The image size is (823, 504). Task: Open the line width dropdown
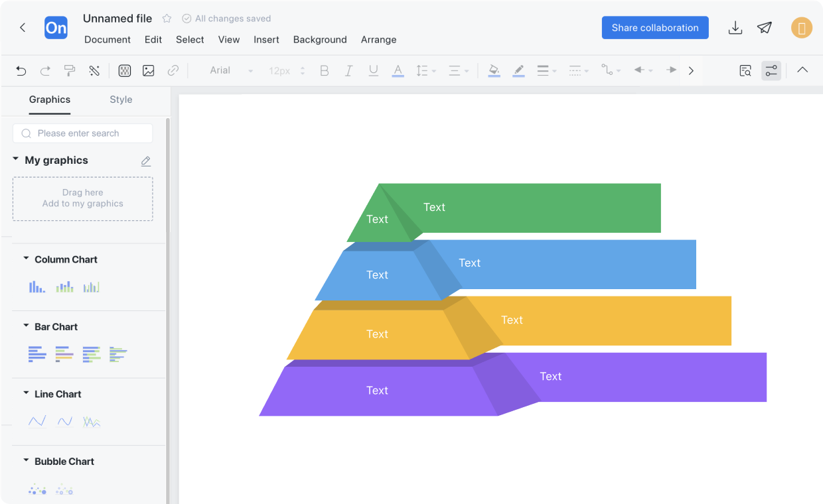click(x=546, y=70)
